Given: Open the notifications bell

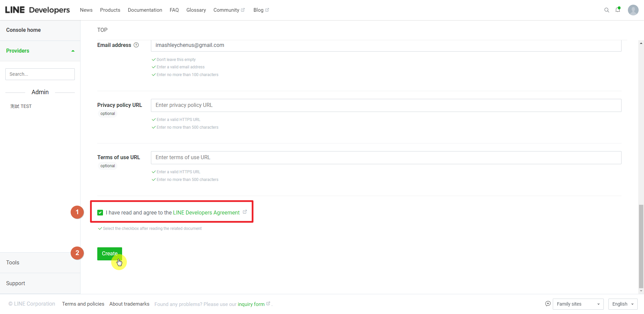Looking at the screenshot, I should pos(618,10).
